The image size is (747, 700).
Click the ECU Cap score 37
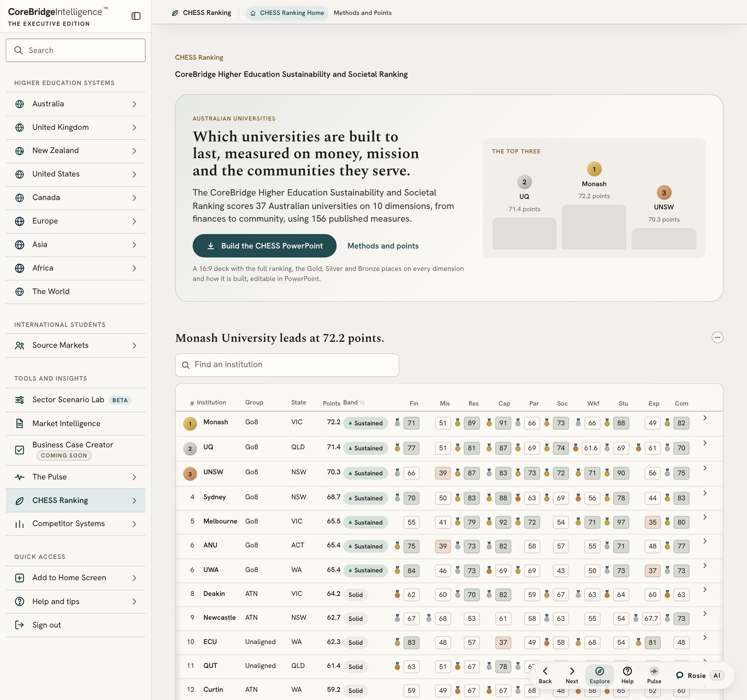pyautogui.click(x=503, y=643)
